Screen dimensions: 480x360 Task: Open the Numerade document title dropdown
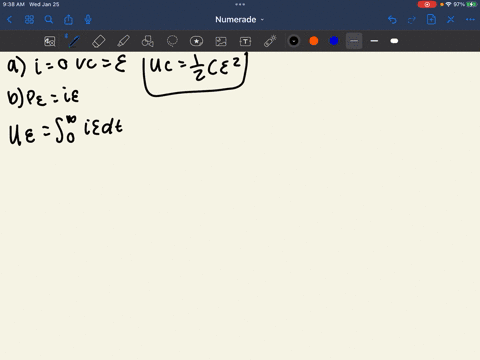click(x=239, y=20)
